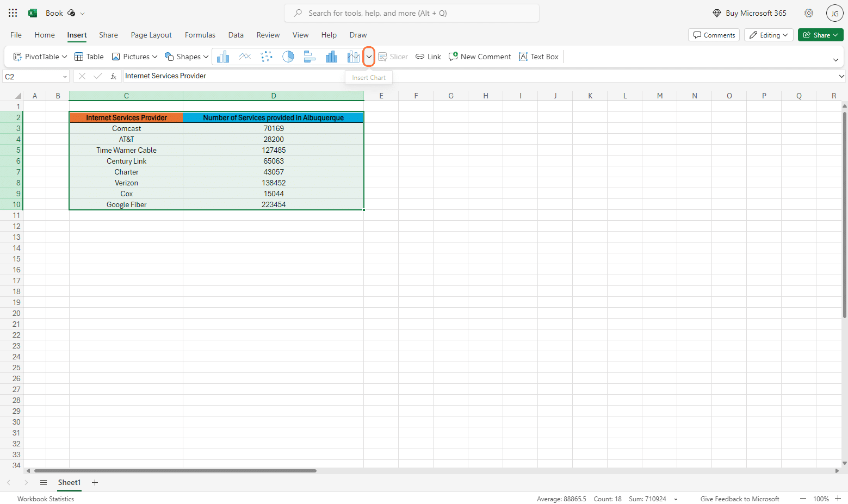
Task: Switch to the Page Layout tab
Action: [151, 35]
